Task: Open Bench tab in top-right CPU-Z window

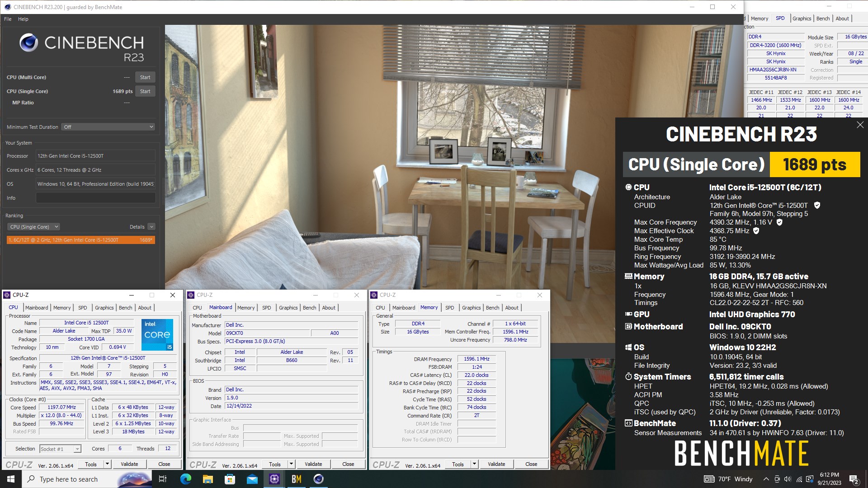Action: 823,19
